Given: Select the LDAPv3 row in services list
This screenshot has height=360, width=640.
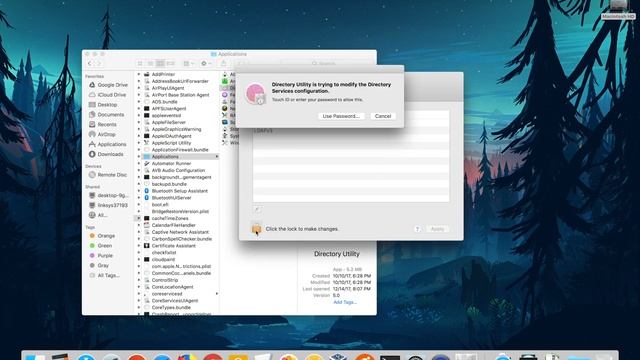Looking at the screenshot, I should [351, 131].
